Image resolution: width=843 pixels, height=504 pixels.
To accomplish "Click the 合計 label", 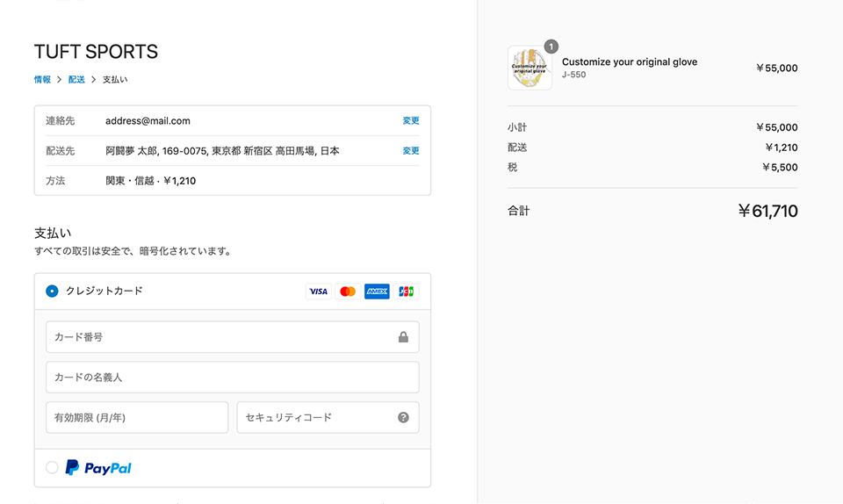I will 518,211.
